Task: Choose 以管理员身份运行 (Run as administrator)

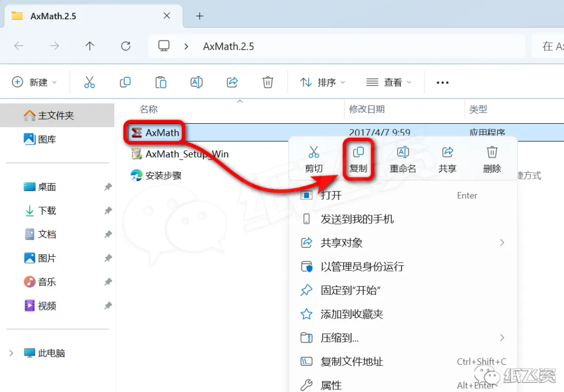Action: (x=403, y=267)
